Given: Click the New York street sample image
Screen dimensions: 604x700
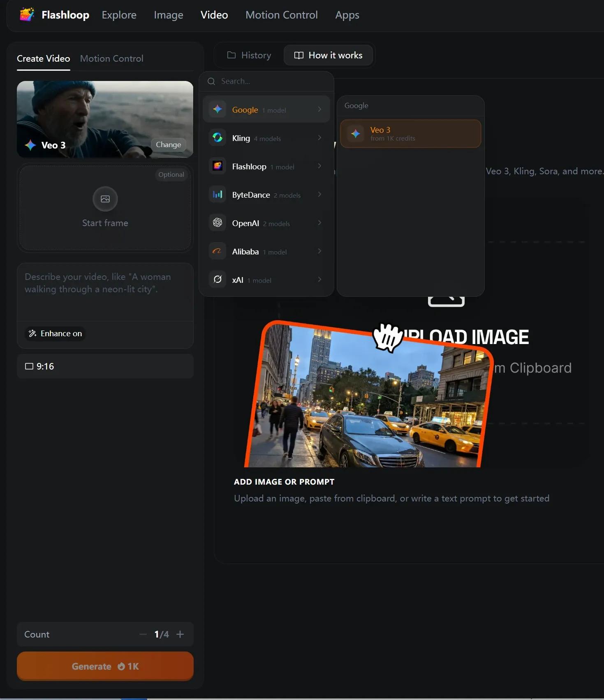Looking at the screenshot, I should click(x=368, y=395).
